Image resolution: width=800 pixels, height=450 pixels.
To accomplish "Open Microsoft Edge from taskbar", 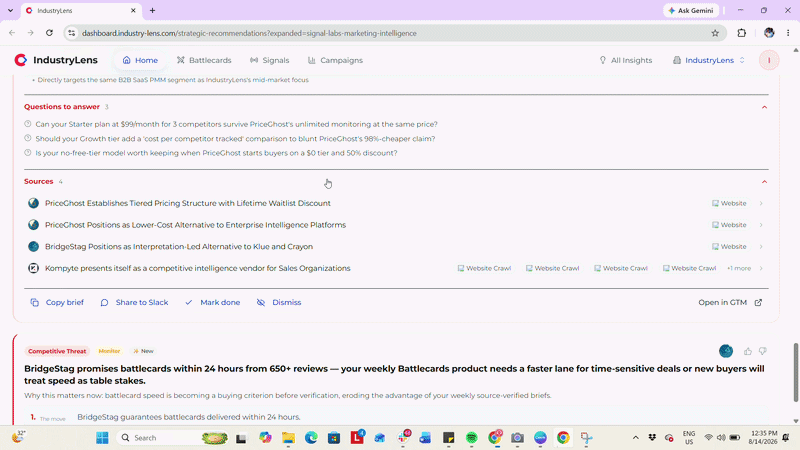I will pos(311,438).
